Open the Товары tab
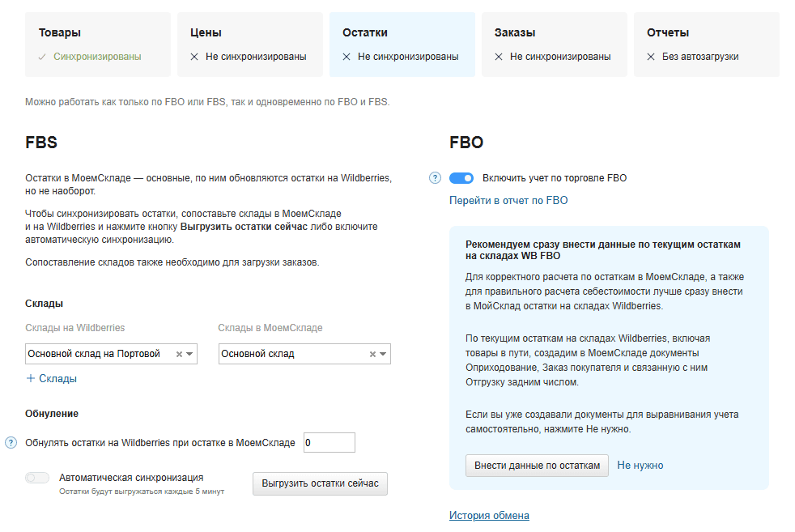 pyautogui.click(x=98, y=45)
